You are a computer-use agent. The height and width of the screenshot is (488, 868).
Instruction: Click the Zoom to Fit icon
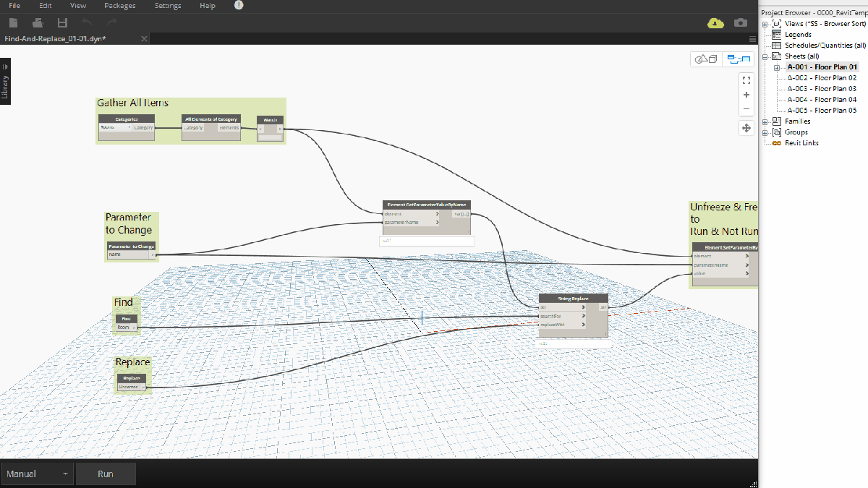point(746,80)
